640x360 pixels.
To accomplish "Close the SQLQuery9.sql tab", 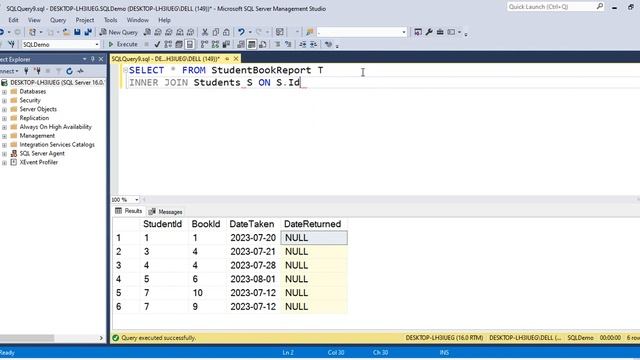I will (x=236, y=59).
